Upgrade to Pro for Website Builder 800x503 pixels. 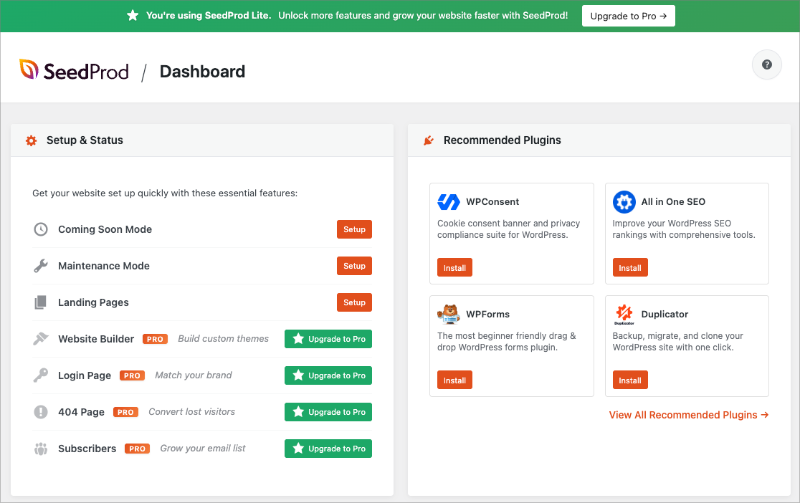tap(328, 339)
